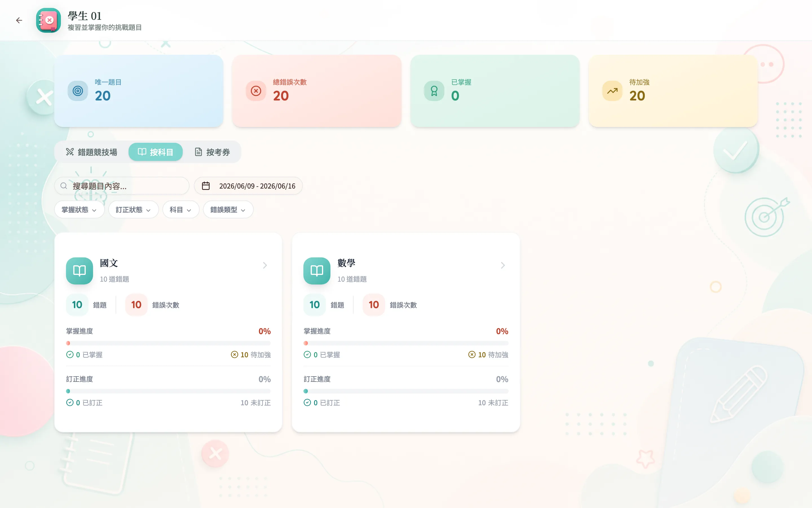Open the 數學 subject title

(346, 263)
